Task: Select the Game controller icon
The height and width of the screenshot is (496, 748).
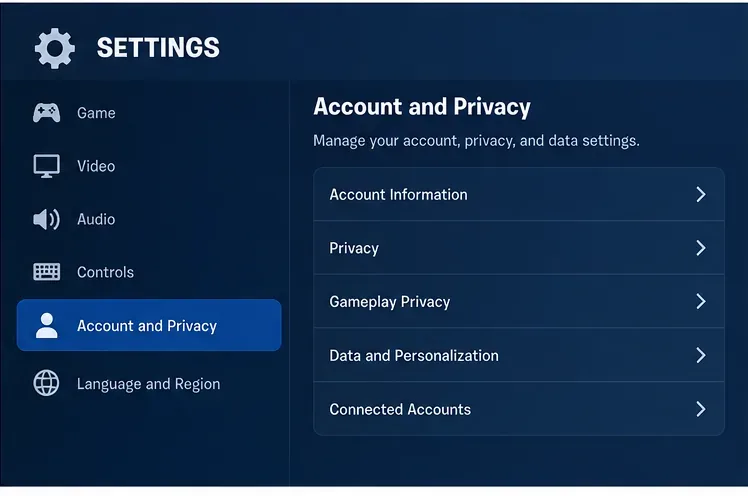Action: [x=46, y=113]
